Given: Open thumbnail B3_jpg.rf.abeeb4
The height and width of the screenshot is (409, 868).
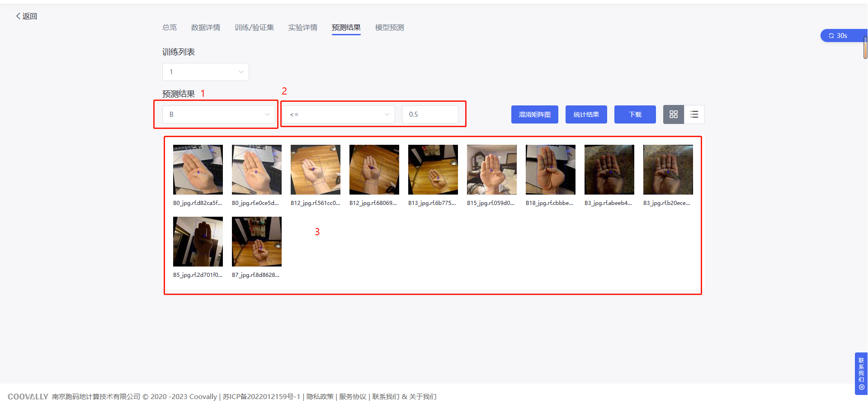Looking at the screenshot, I should point(609,170).
